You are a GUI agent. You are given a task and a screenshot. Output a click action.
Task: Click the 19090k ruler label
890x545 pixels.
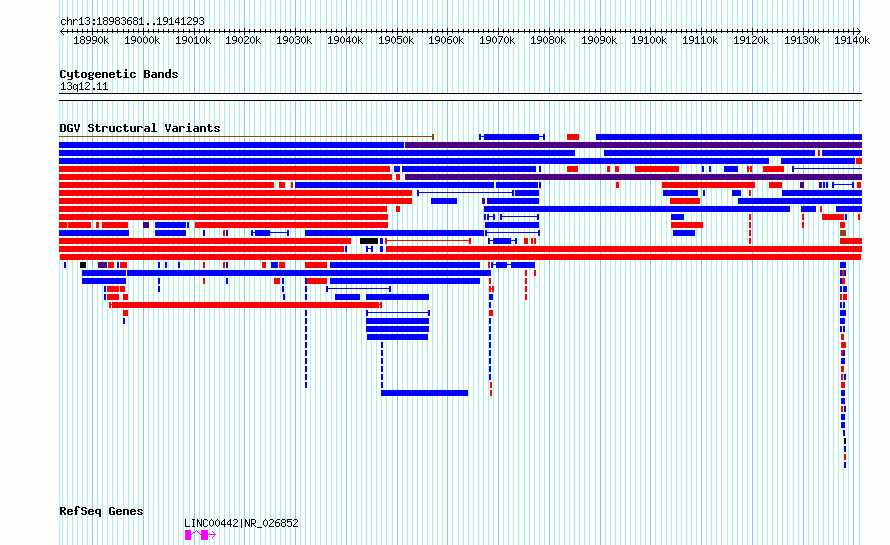[599, 40]
